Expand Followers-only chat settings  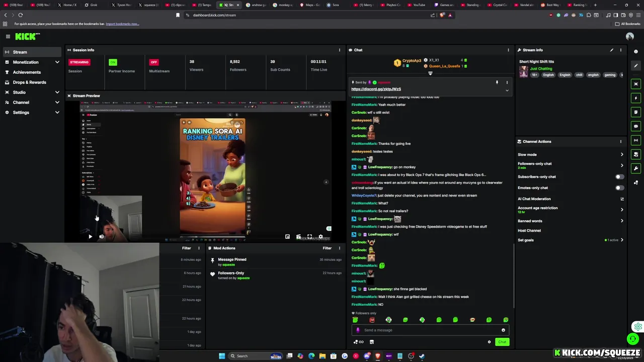[x=622, y=165]
